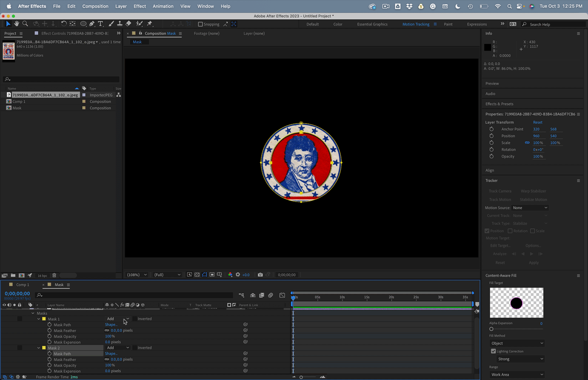Uncheck the Lighting Correction checkbox
Image resolution: width=588 pixels, height=380 pixels.
pos(494,351)
